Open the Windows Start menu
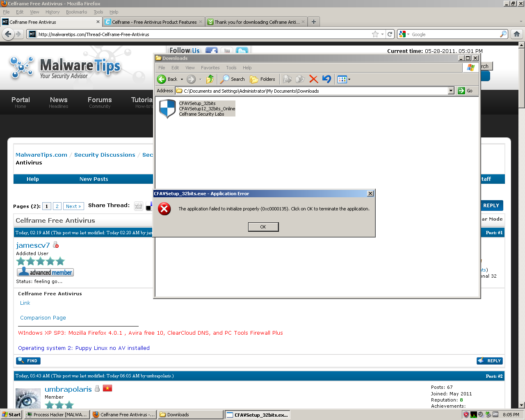This screenshot has height=420, width=525. tap(11, 415)
